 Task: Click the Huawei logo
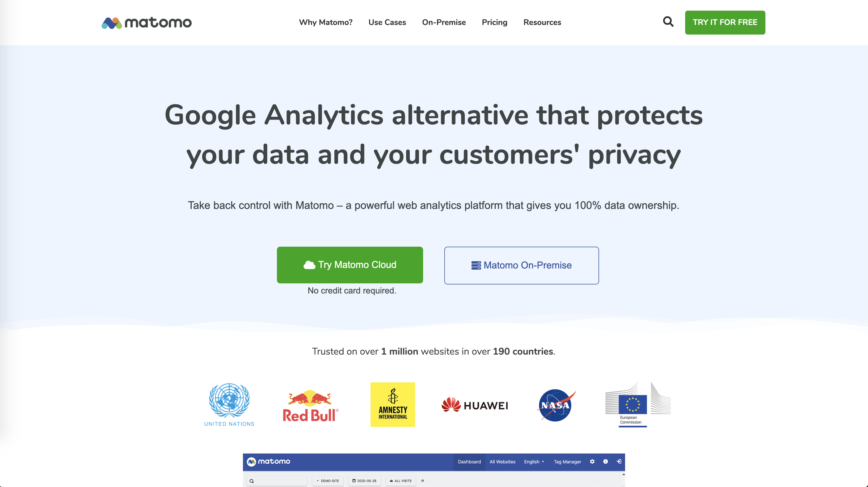pos(475,405)
